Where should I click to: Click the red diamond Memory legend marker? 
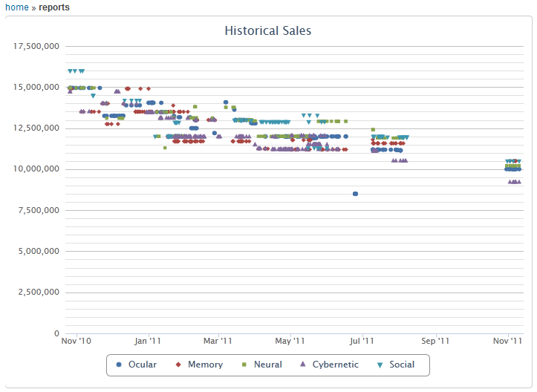(178, 365)
